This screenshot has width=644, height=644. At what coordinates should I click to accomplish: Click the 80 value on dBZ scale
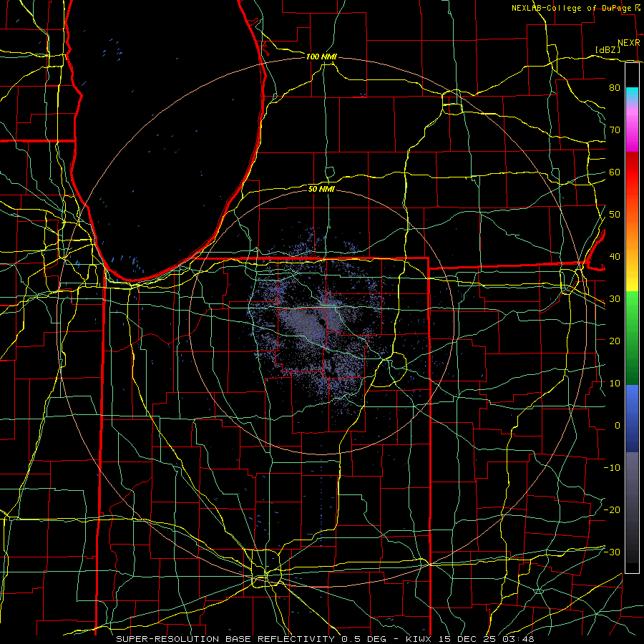[x=615, y=88]
